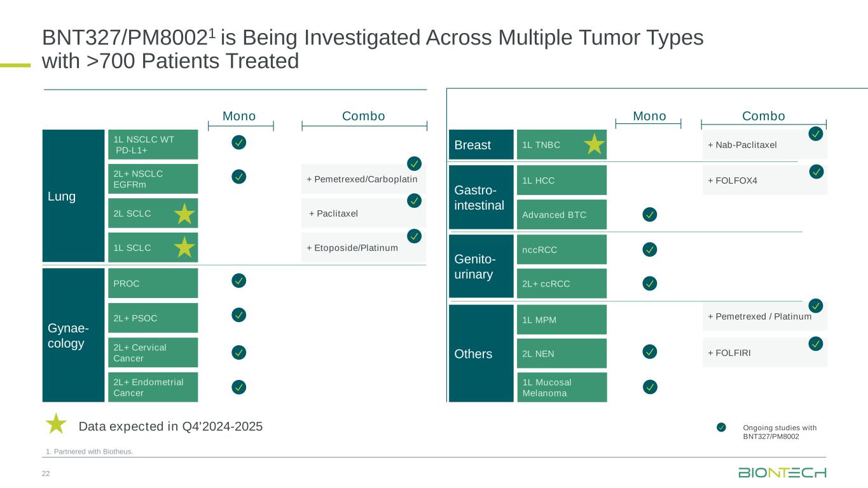Select the Gynaecology category block
This screenshot has height=488, width=868.
73,335
